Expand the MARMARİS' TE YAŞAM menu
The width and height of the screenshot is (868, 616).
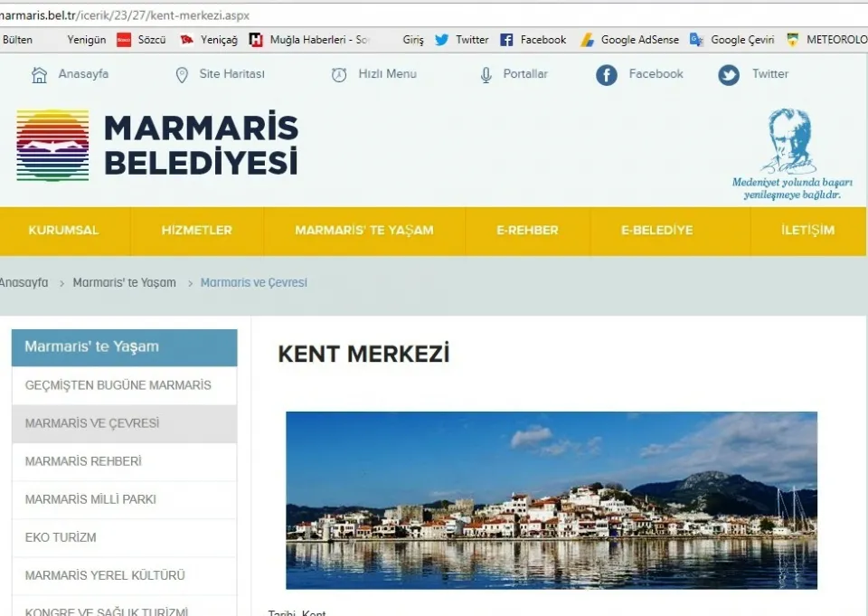click(363, 231)
